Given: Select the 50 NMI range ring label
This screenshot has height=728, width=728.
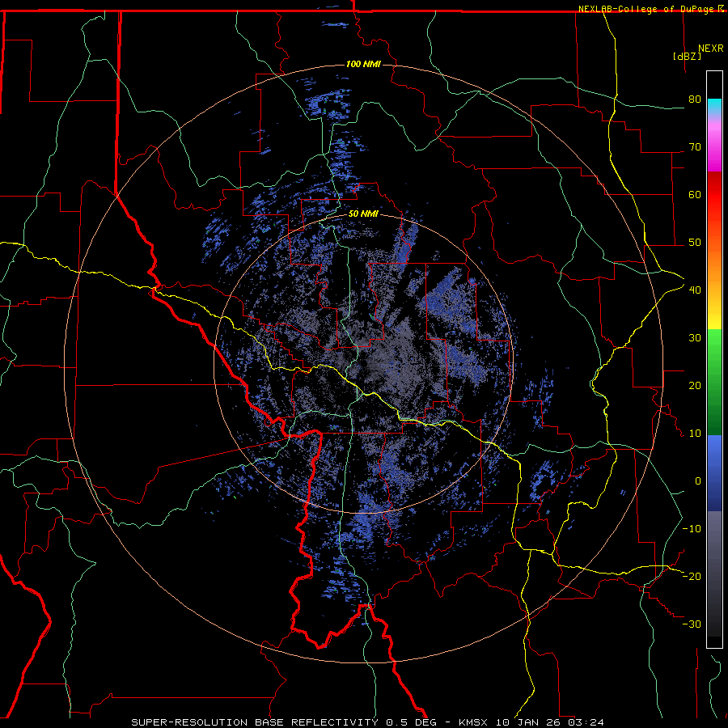Looking at the screenshot, I should [363, 214].
